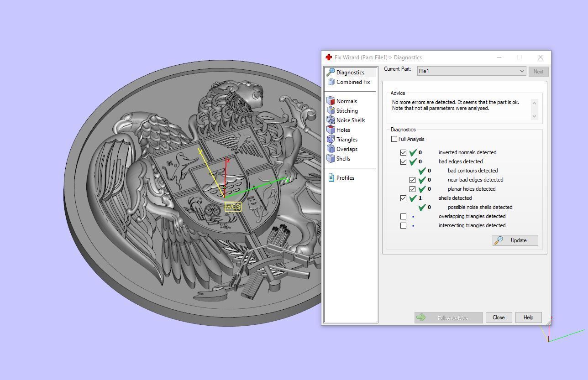Click the Advice message text
Viewport: 588px width, 380px height.
(x=455, y=105)
